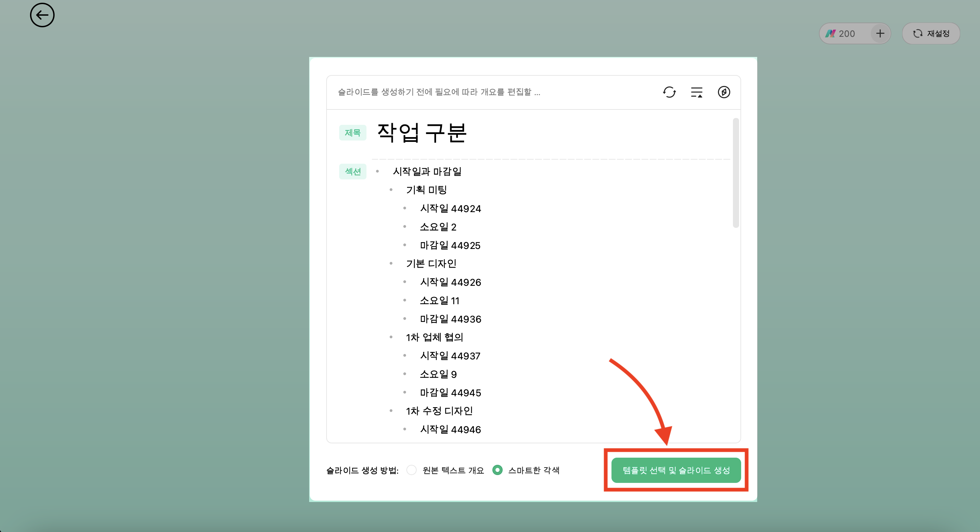Click the 1차 수정 디자인 outline item
980x532 pixels.
click(x=439, y=411)
